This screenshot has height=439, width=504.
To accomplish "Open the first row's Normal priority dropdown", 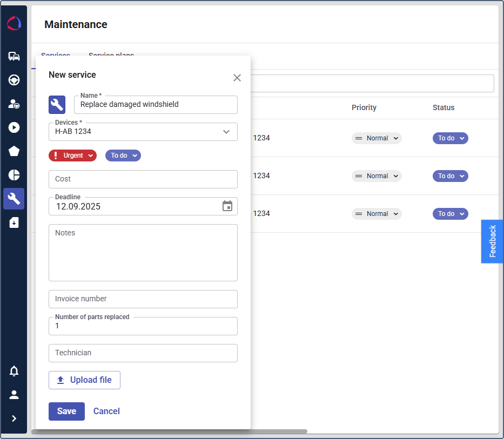I will (x=377, y=138).
